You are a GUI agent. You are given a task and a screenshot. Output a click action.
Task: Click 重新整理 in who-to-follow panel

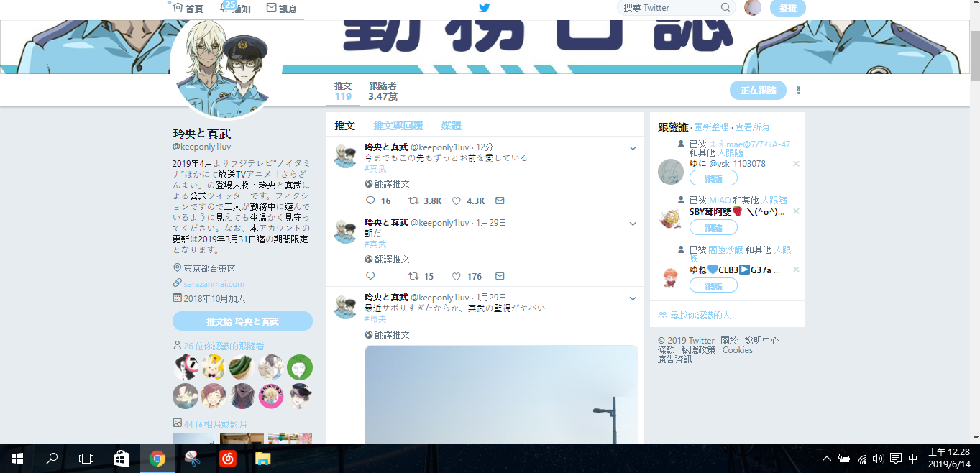click(711, 127)
